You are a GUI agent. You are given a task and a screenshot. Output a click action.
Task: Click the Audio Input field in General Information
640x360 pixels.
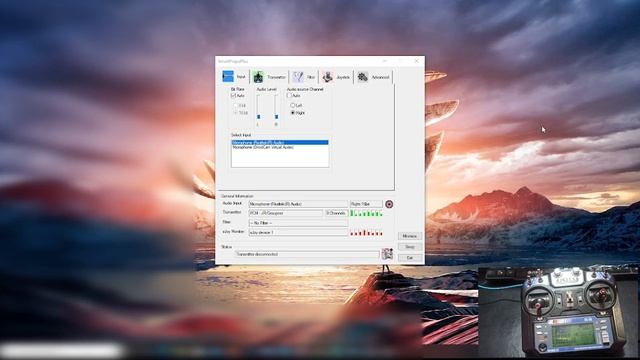click(x=298, y=204)
